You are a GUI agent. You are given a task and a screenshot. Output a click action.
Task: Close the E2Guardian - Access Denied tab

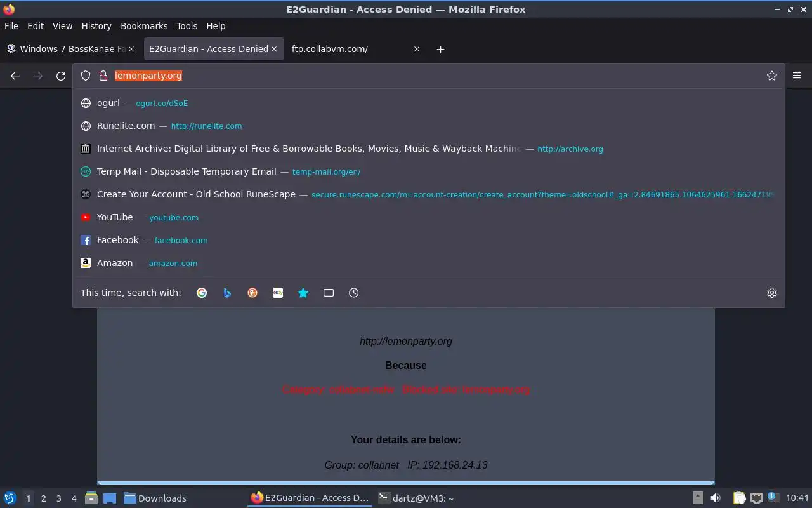tap(274, 49)
